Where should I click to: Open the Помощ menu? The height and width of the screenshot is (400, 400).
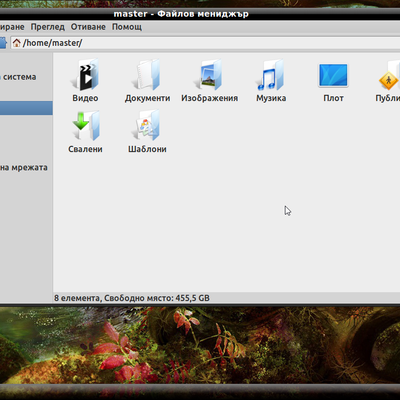pyautogui.click(x=127, y=27)
